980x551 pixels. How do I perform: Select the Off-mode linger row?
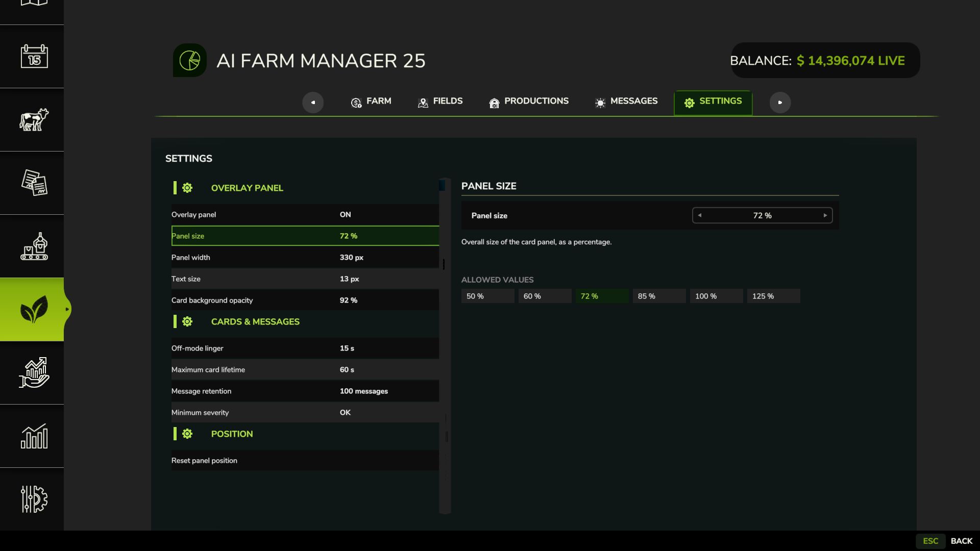pos(305,348)
